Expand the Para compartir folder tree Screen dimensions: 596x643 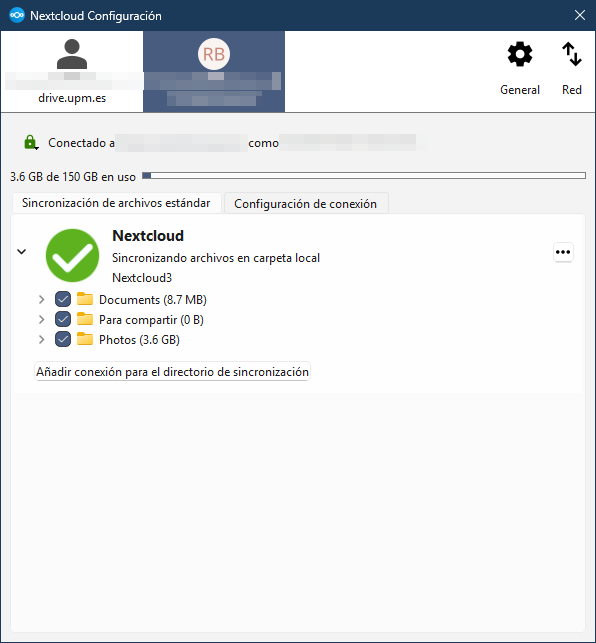[41, 319]
